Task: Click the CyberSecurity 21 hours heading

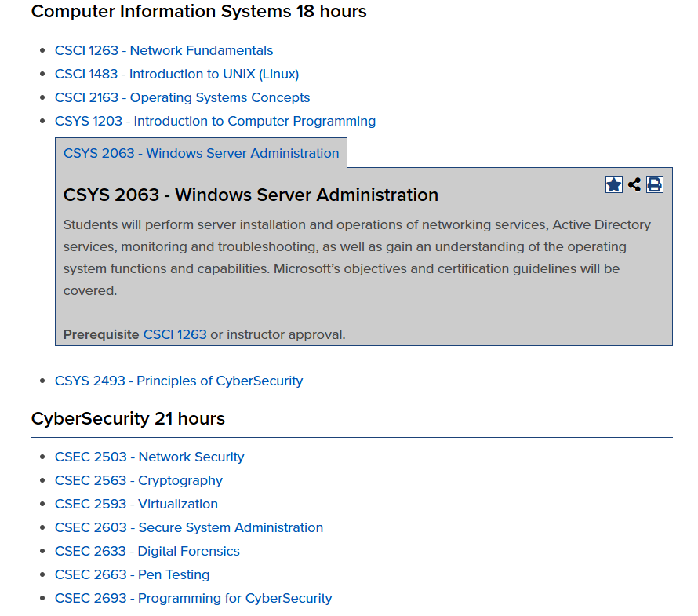Action: pyautogui.click(x=128, y=419)
